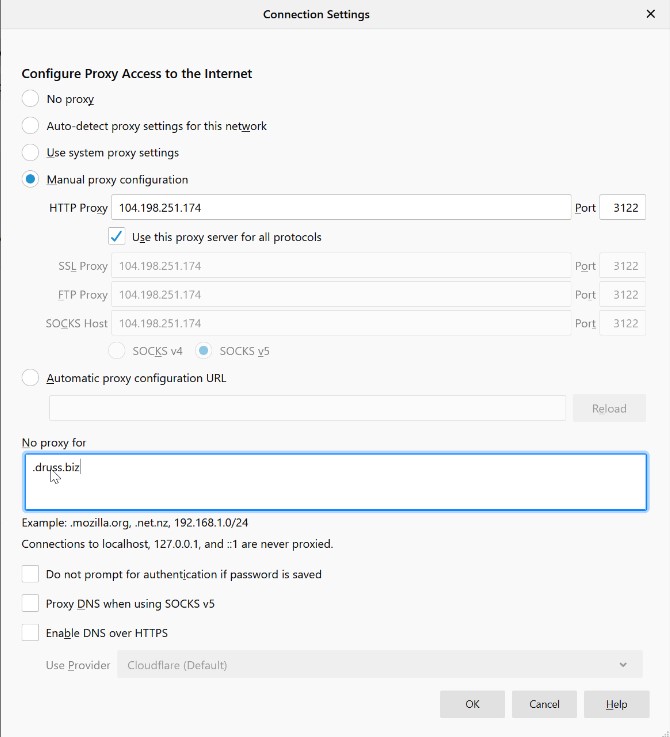Select the SOCKS v5 radio button

204,351
